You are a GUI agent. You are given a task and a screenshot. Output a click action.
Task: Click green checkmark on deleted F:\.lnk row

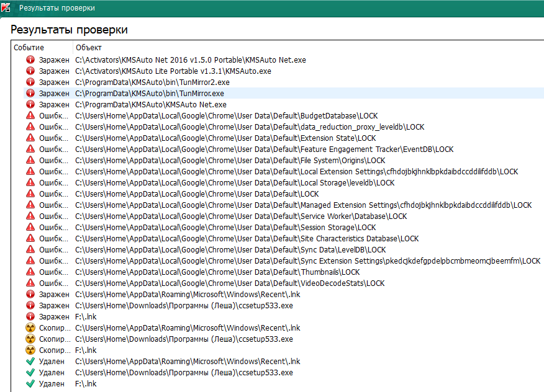30,384
